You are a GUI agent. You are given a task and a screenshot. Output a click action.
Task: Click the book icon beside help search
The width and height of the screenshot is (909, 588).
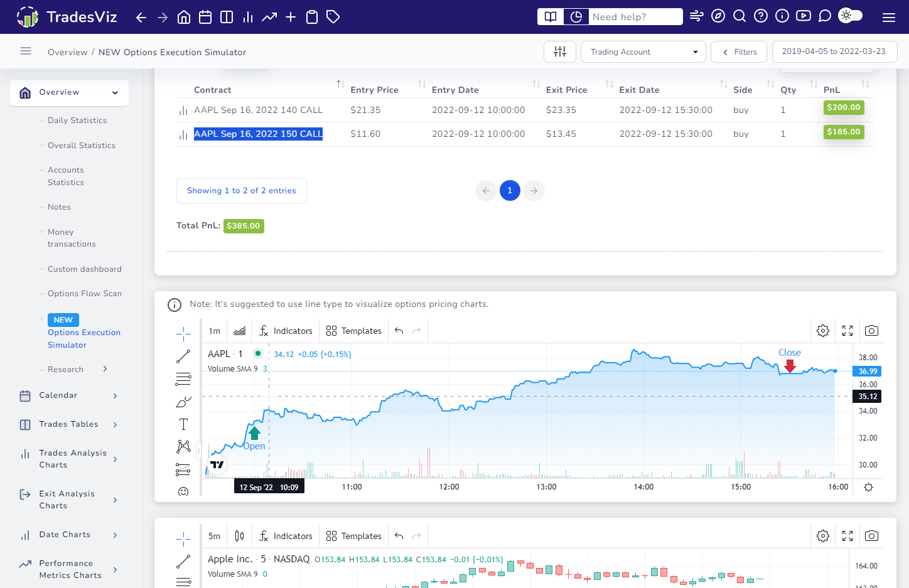[551, 17]
